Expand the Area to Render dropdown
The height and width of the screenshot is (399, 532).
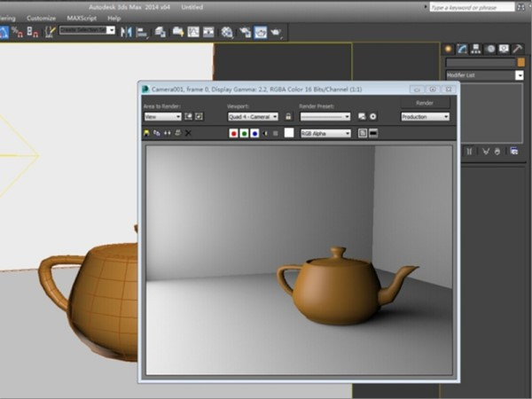tap(162, 116)
